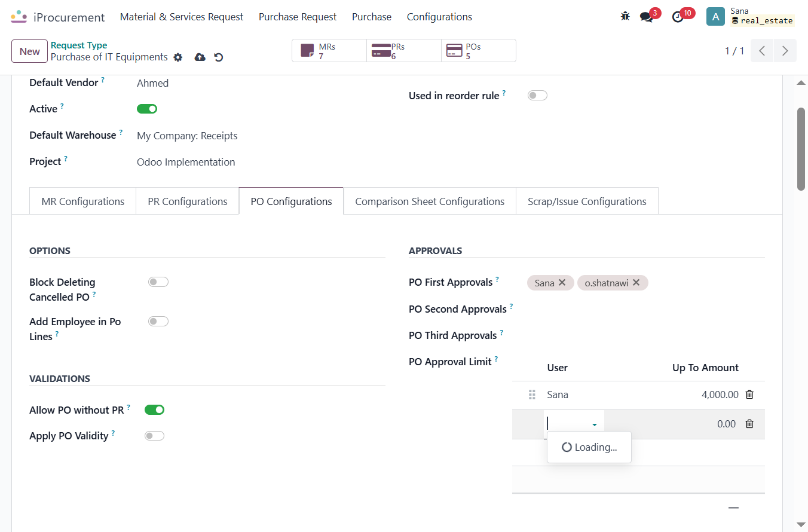
Task: Open the iProcurement app logo
Action: click(19, 17)
